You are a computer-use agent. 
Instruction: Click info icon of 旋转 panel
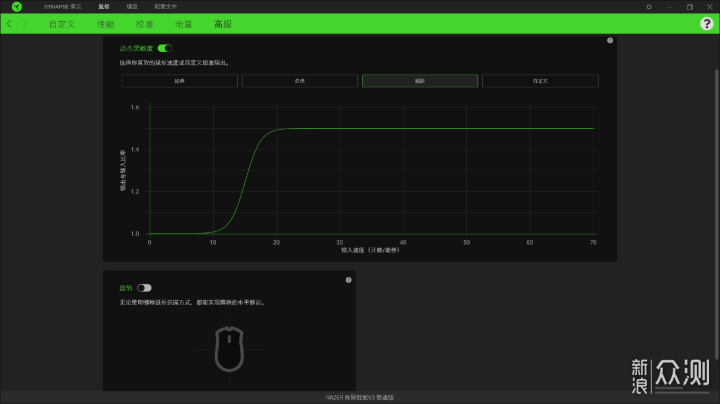(x=349, y=280)
